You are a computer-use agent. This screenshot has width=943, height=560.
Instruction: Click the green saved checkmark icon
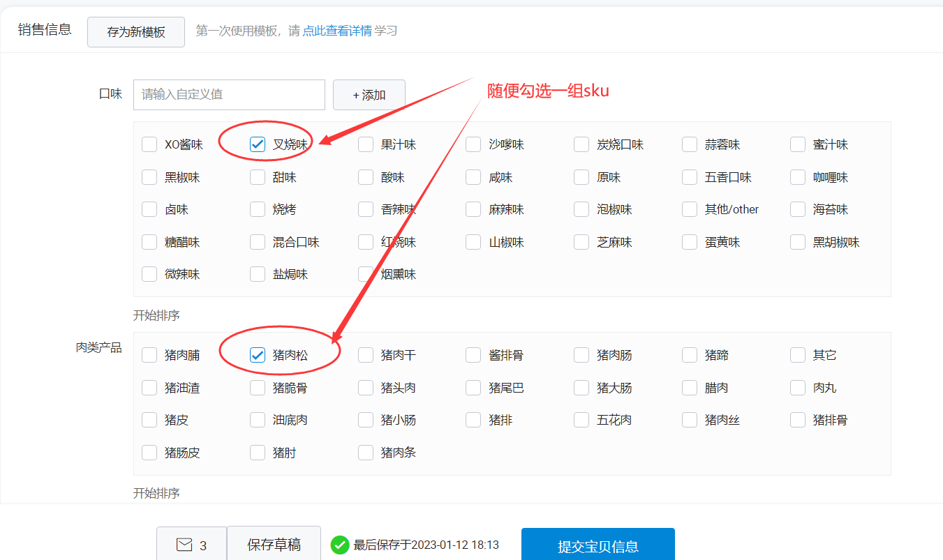pyautogui.click(x=340, y=545)
